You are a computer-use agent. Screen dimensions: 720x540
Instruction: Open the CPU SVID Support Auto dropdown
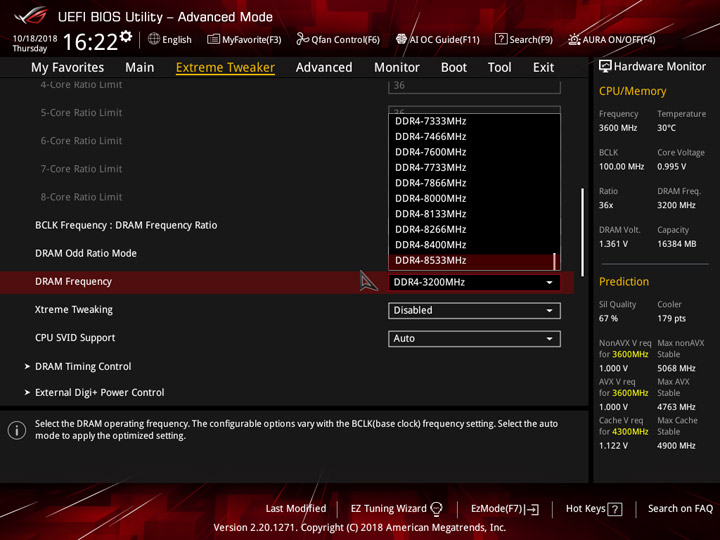474,338
